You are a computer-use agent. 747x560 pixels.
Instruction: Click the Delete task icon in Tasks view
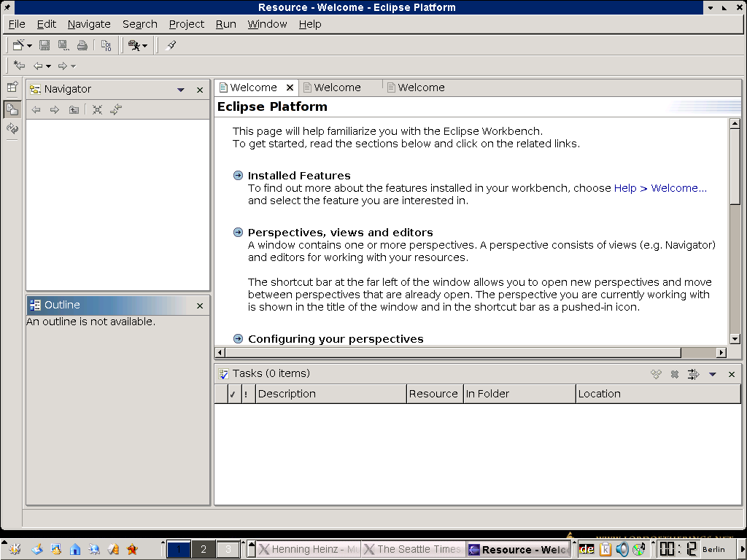click(x=675, y=374)
